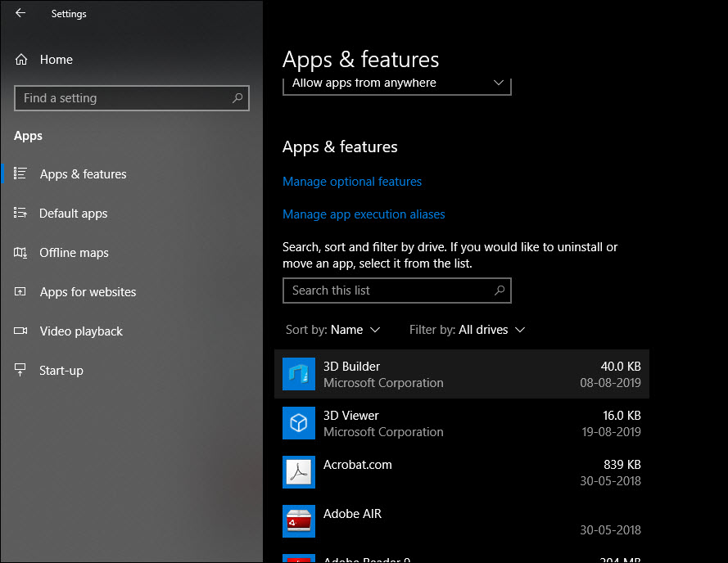Click the 08-08-2019 install date

610,383
